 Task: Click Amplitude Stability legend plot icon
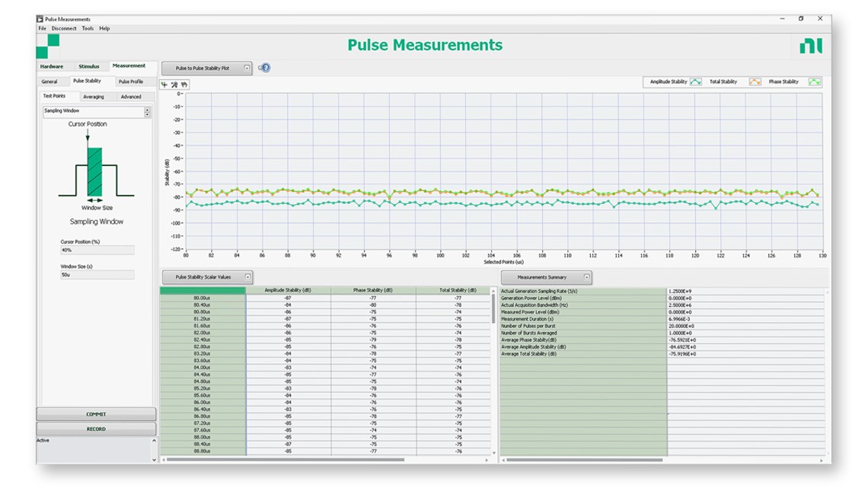(696, 82)
